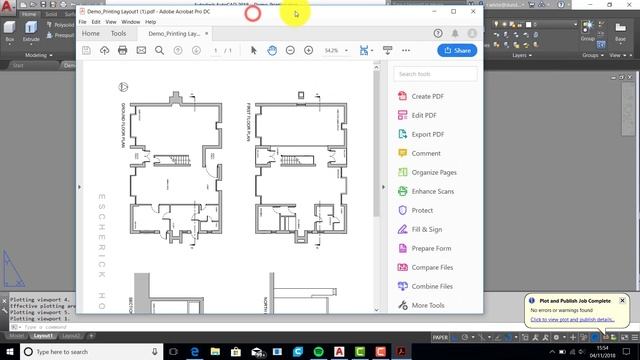Open the Windows Start menu
This screenshot has height=360, width=640.
10,352
